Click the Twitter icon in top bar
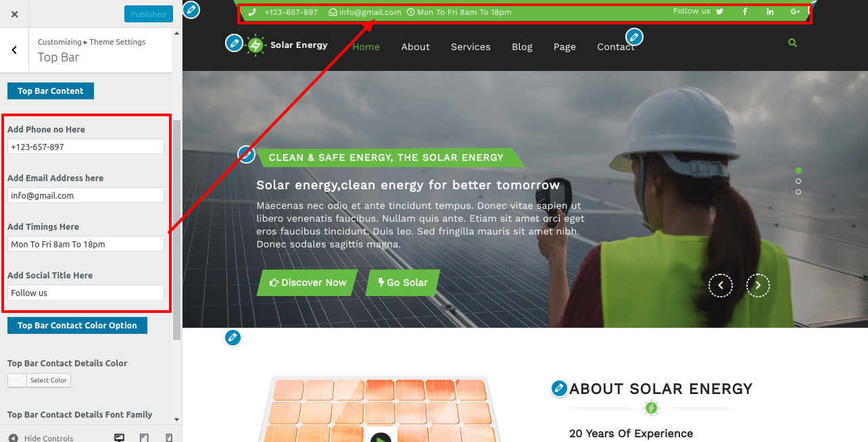This screenshot has width=868, height=442. [x=719, y=11]
